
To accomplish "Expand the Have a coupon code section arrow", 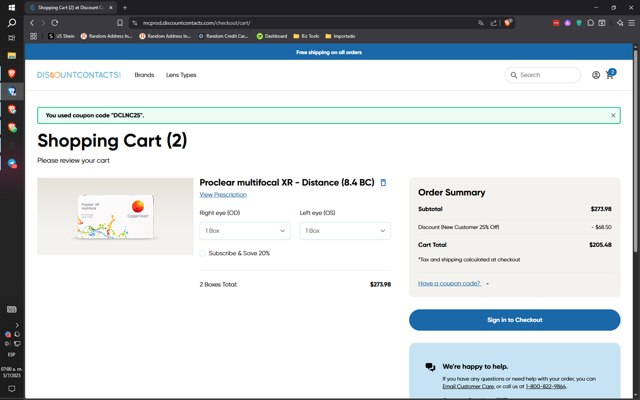I will tap(487, 284).
